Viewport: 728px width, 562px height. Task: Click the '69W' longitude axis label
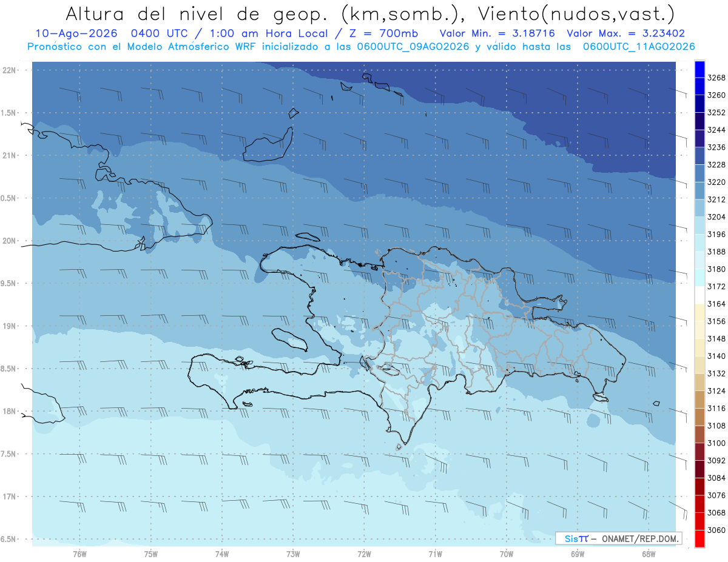[578, 554]
